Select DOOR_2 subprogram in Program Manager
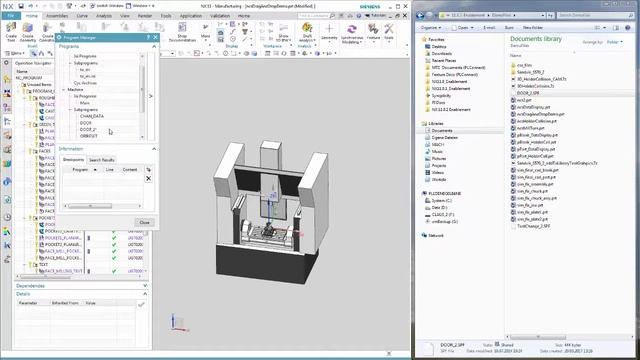Image resolution: width=640 pixels, height=360 pixels. (88, 129)
